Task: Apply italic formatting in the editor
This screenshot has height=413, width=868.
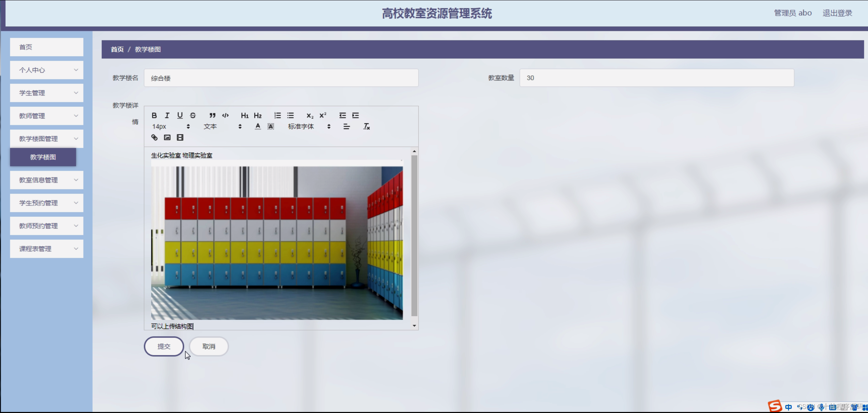Action: click(x=167, y=115)
